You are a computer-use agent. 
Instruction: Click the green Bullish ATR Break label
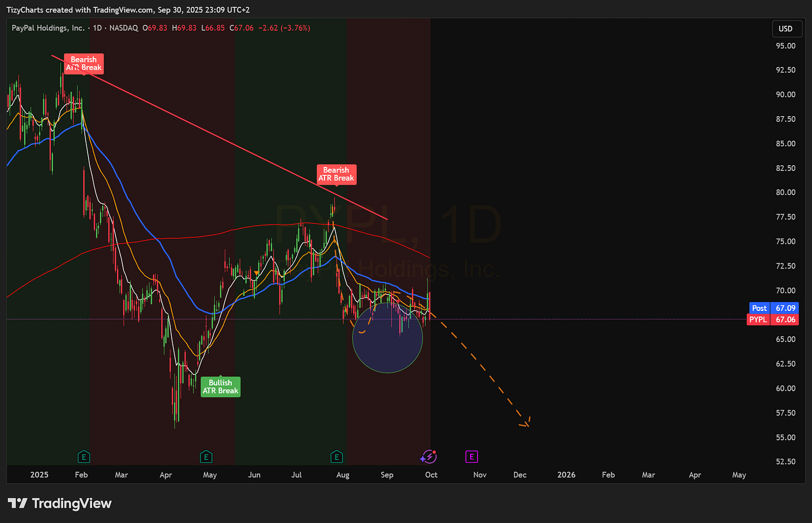220,387
